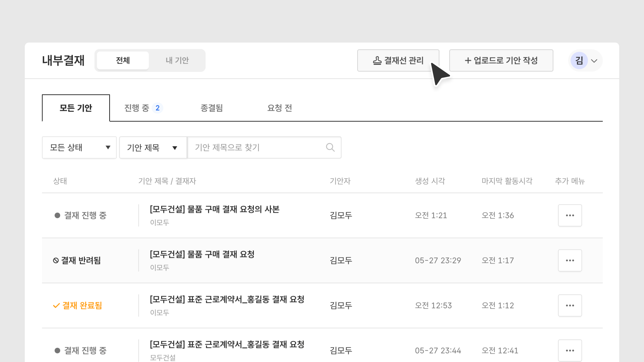Screen dimensions: 644x362
Task: Open more menu for last 근로계약서 row
Action: point(570,350)
